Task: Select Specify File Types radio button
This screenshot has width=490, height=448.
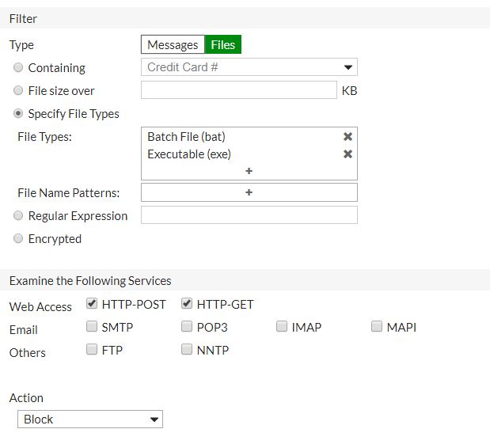Action: [x=19, y=114]
